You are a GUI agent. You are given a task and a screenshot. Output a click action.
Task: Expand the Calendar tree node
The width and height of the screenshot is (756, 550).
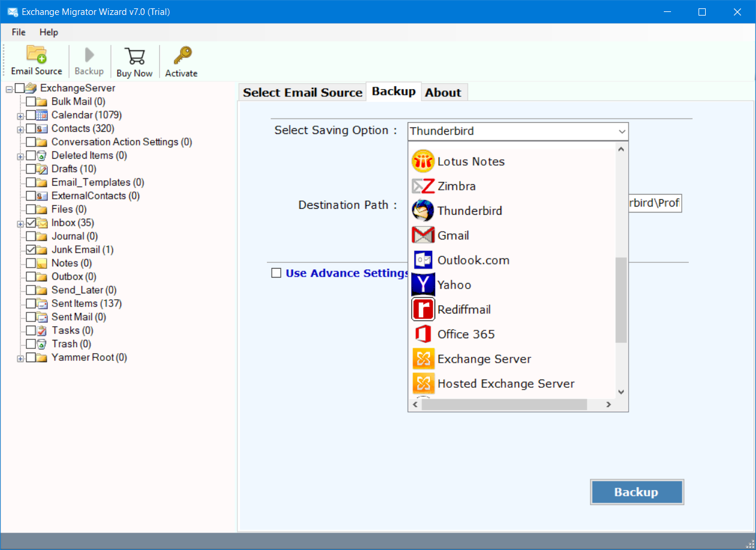pyautogui.click(x=20, y=116)
